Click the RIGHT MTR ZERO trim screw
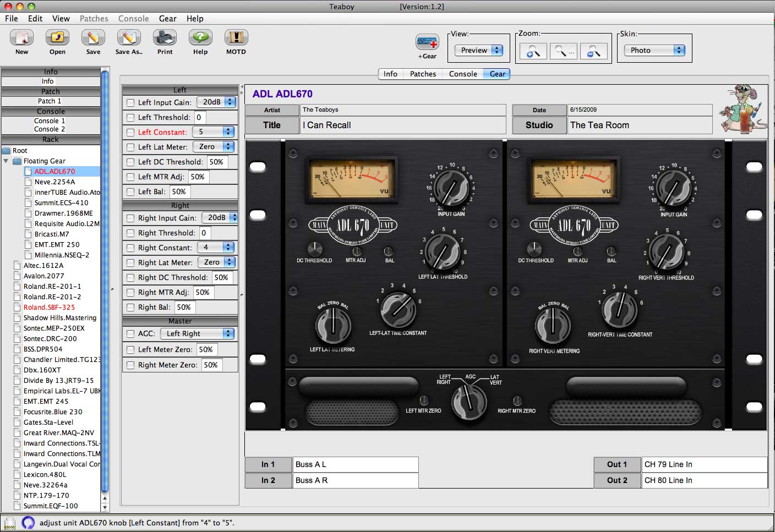The width and height of the screenshot is (775, 532). [517, 401]
